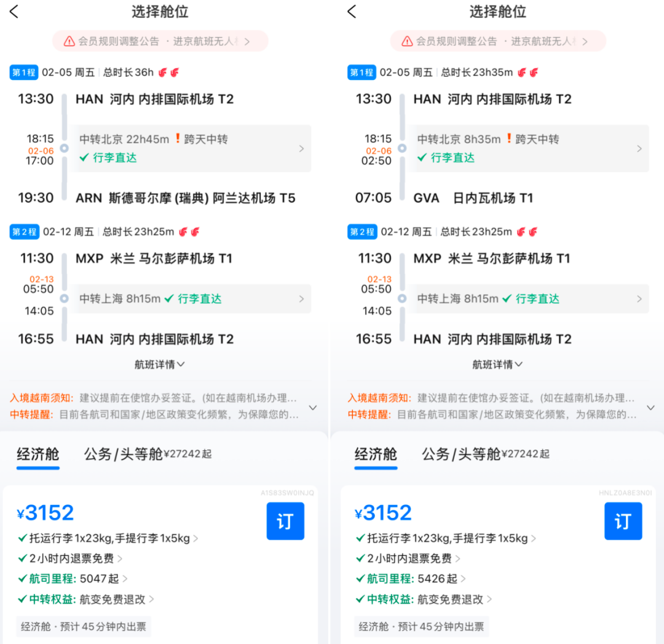Expand 航班详情 under the Stockholm itinerary
The image size is (664, 644).
[160, 364]
